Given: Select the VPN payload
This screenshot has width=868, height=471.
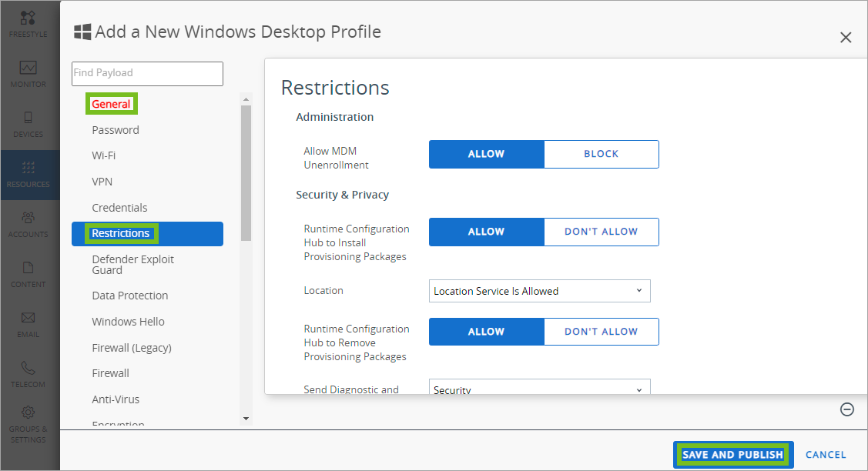Looking at the screenshot, I should (x=102, y=182).
